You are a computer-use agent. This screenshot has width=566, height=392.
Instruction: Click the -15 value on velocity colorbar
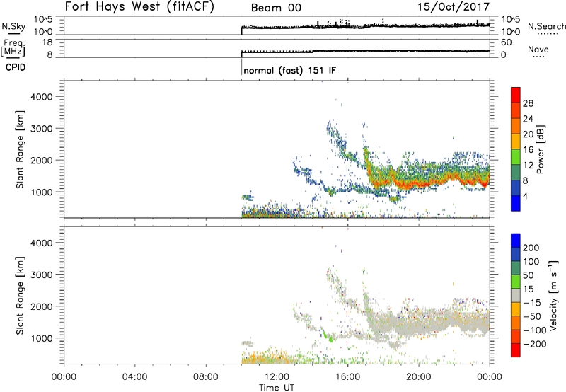pos(532,303)
